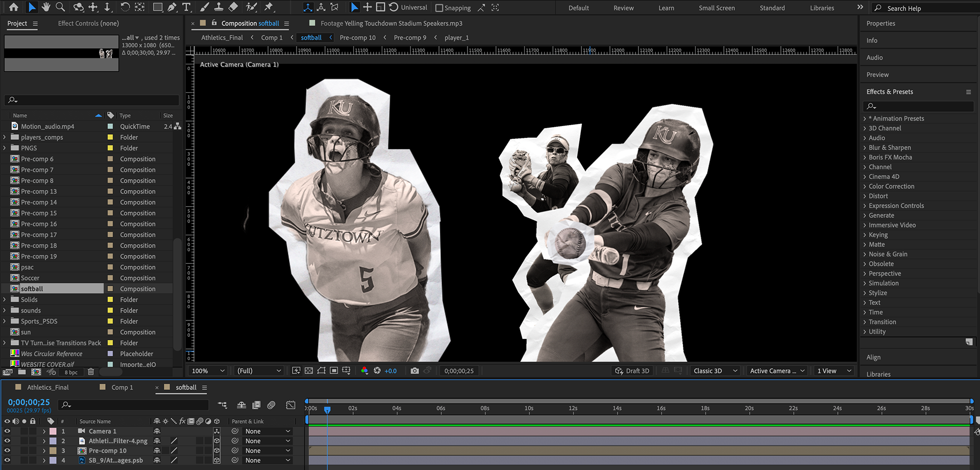Expand the Camera 1 layer properties
Image resolution: width=980 pixels, height=470 pixels.
tap(44, 431)
